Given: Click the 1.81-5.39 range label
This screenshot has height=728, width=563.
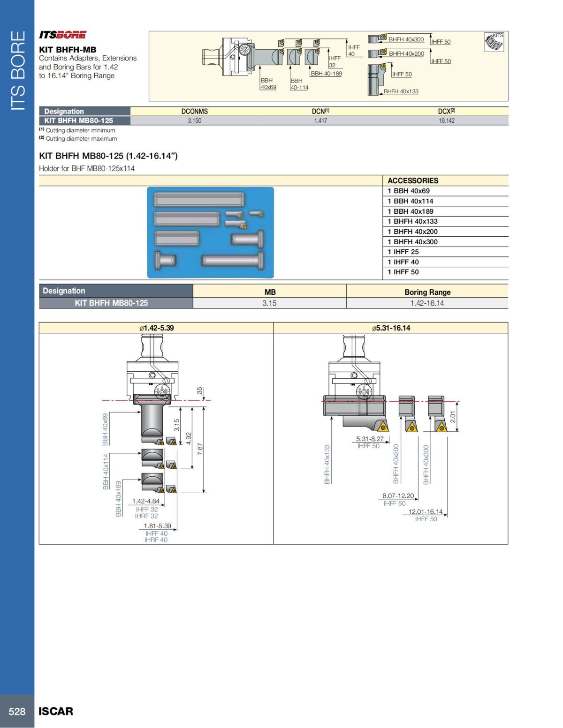Looking at the screenshot, I should coord(158,526).
